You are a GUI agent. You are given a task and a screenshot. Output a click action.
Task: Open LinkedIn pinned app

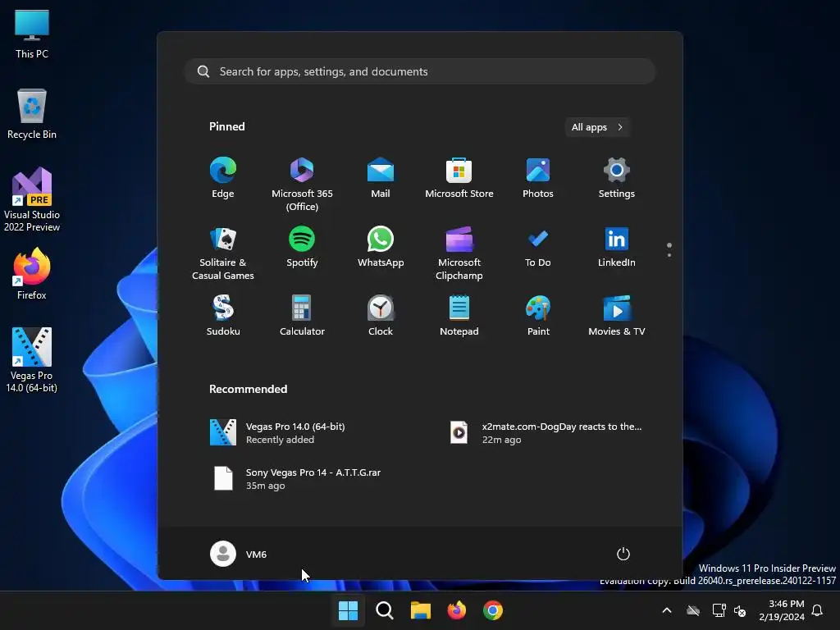tap(617, 247)
